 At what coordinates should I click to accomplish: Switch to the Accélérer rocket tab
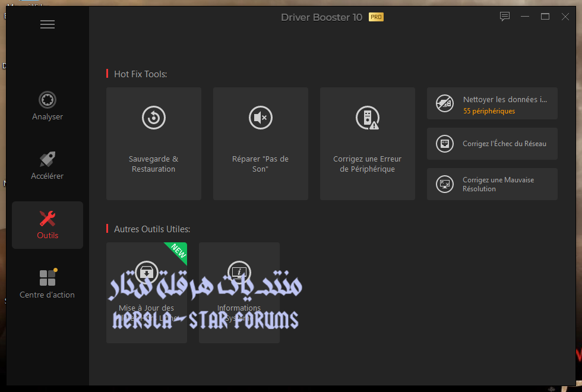[x=48, y=166]
